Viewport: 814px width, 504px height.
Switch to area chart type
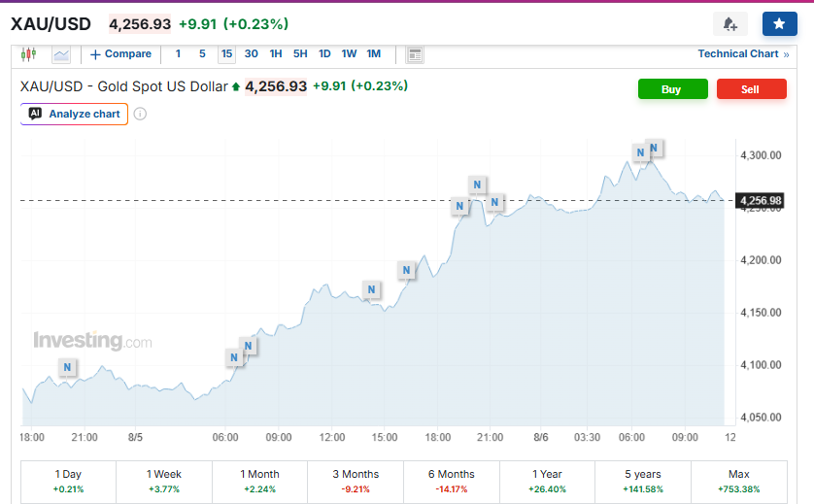tap(61, 54)
